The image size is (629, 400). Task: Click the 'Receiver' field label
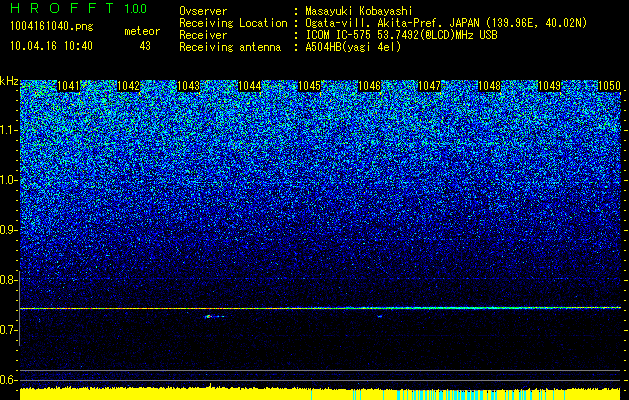pyautogui.click(x=203, y=35)
